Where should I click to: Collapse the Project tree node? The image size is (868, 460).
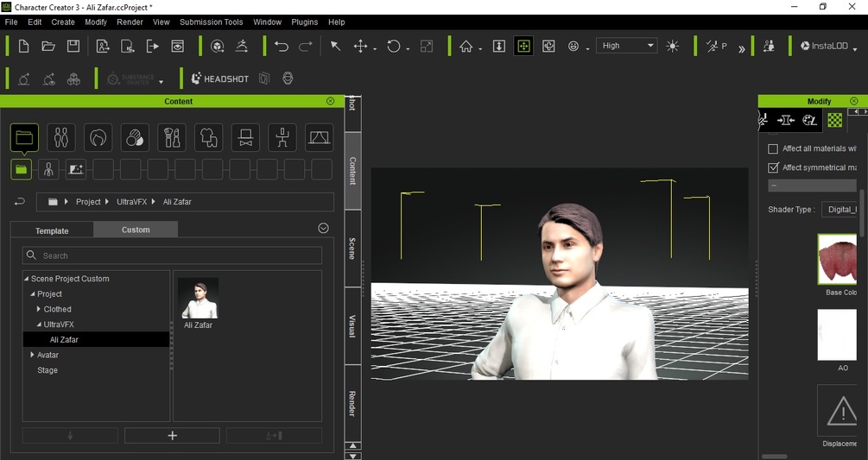pyautogui.click(x=33, y=294)
